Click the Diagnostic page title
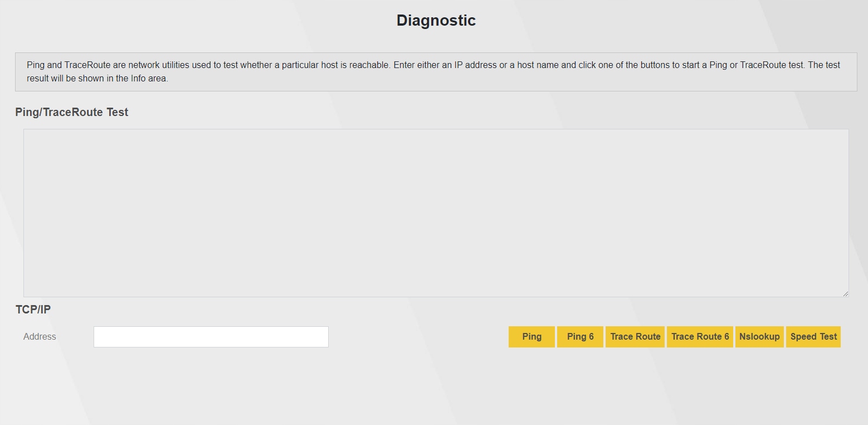The width and height of the screenshot is (868, 425). point(436,21)
